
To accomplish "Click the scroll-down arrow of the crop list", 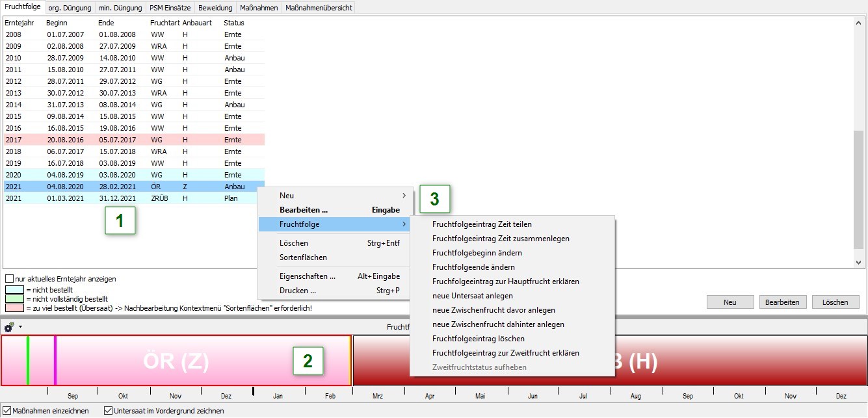I will tap(859, 262).
